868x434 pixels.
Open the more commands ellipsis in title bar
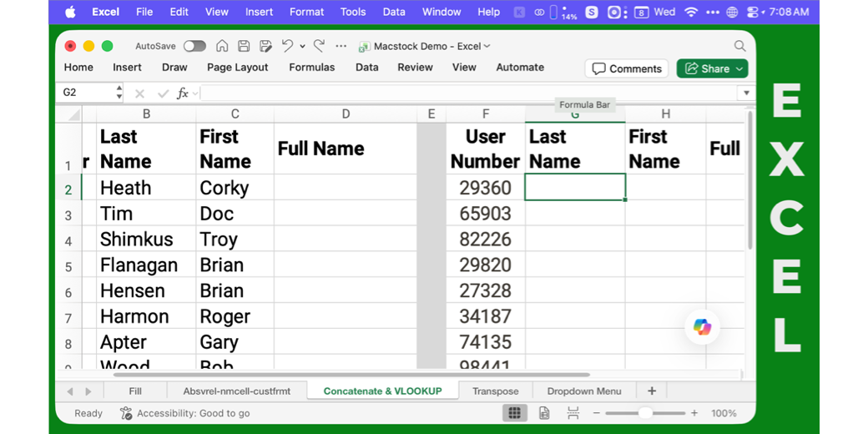click(341, 46)
